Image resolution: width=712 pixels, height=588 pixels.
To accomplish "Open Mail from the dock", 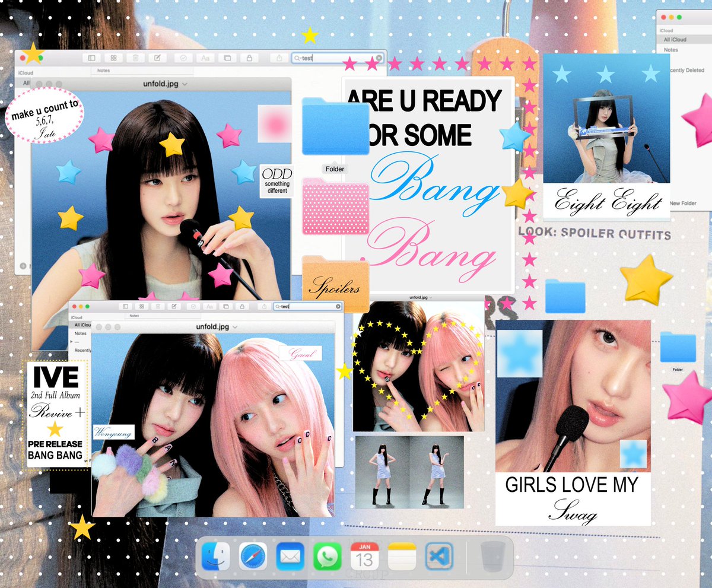I will point(290,557).
